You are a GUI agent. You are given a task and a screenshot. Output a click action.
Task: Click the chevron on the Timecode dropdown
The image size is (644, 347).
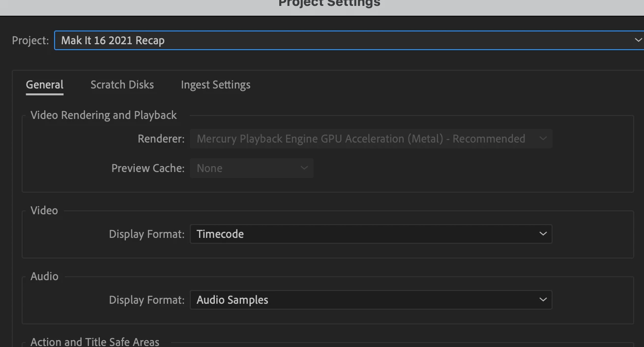point(543,234)
